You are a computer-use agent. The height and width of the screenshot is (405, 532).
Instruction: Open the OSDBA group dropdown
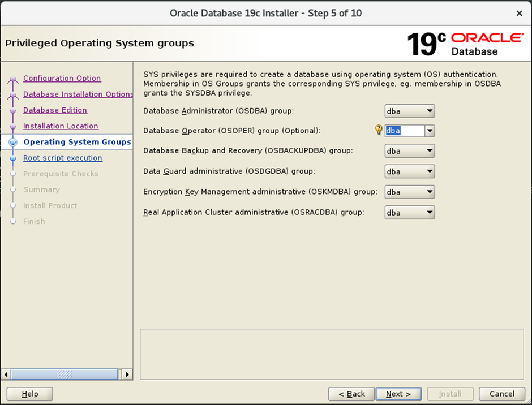tap(410, 111)
